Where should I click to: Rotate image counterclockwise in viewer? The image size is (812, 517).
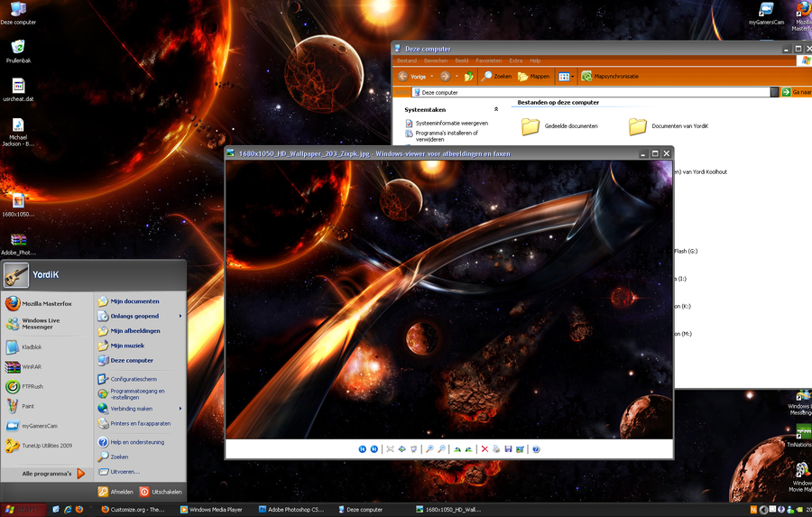tap(468, 449)
